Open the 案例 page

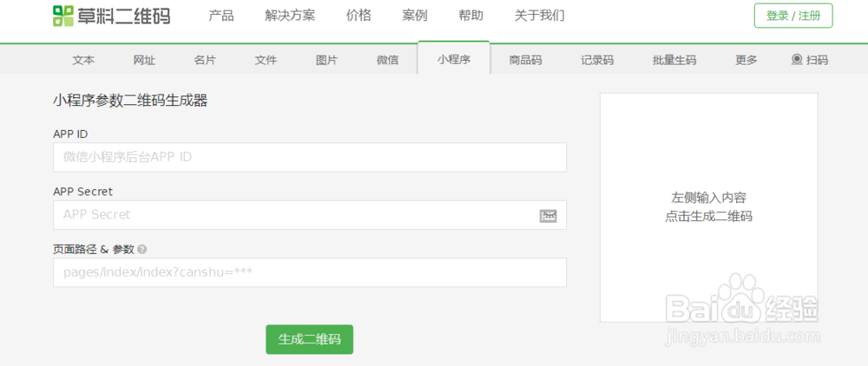pyautogui.click(x=415, y=16)
